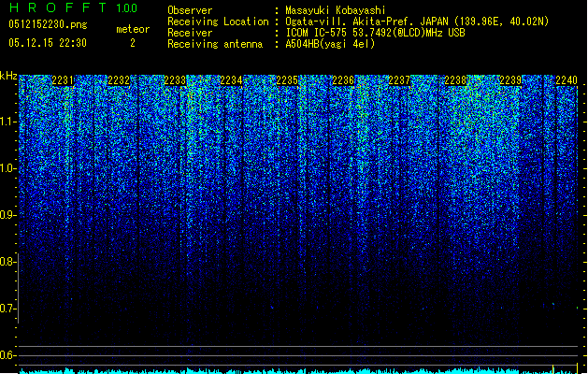Viewport: 588px width, 374px height.
Task: Click the 2234 time marker
Action: [232, 80]
